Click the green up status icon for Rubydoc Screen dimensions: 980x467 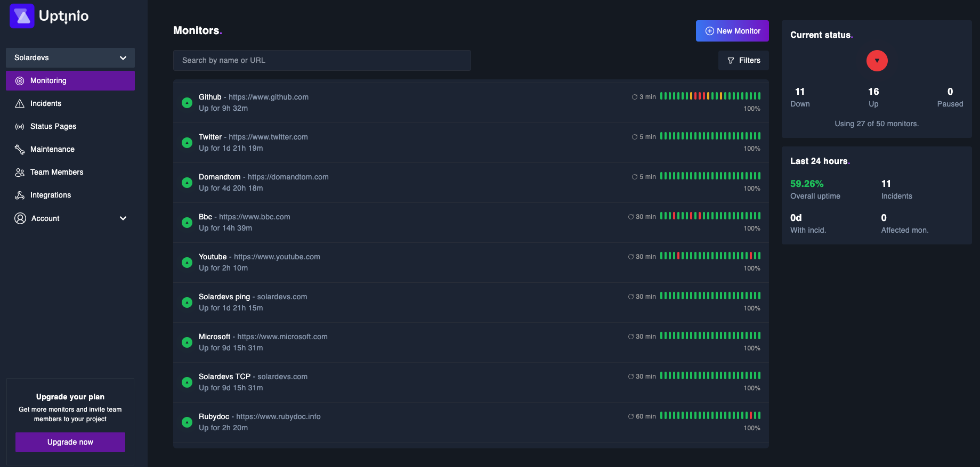pyautogui.click(x=187, y=422)
